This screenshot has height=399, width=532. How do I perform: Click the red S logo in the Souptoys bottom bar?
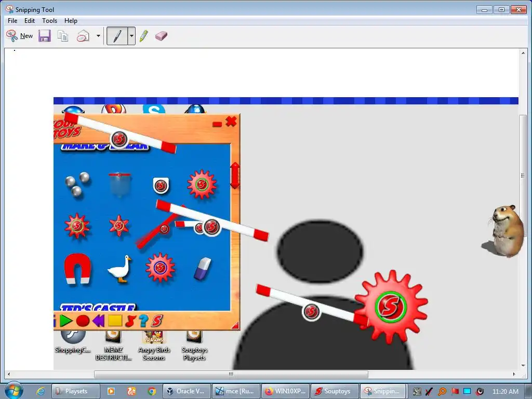pos(157,321)
